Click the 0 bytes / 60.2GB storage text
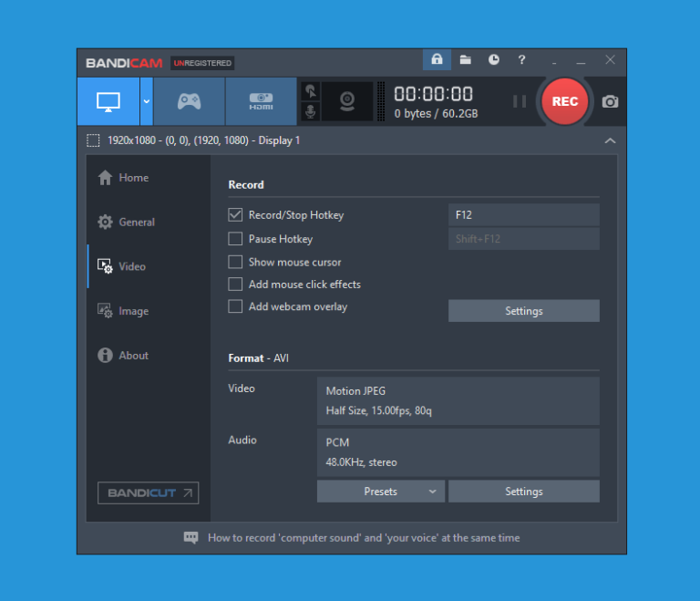The width and height of the screenshot is (700, 601). click(437, 113)
